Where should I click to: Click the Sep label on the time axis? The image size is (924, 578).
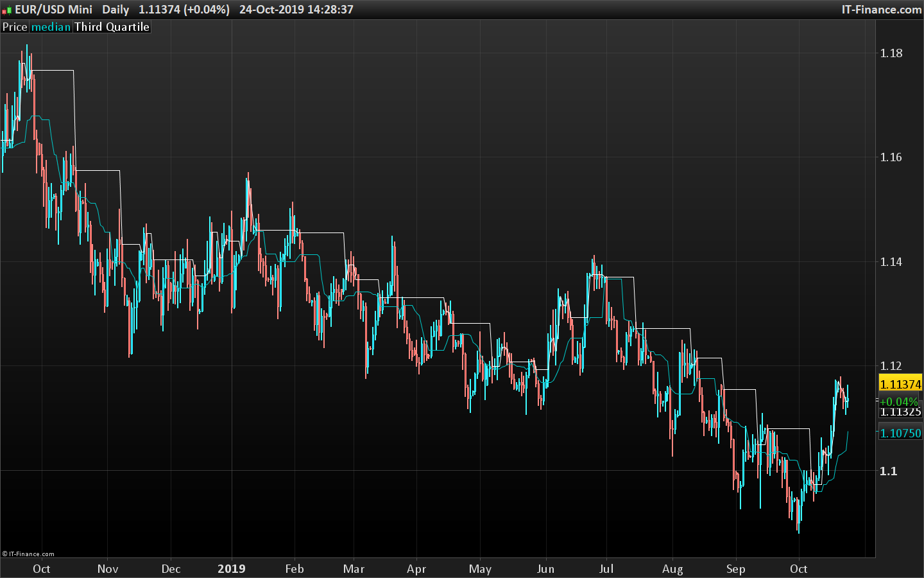[x=736, y=569]
